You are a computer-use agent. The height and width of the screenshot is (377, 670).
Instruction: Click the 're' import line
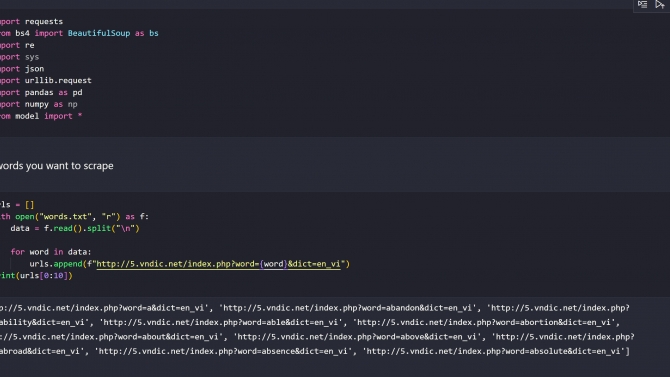pyautogui.click(x=17, y=45)
